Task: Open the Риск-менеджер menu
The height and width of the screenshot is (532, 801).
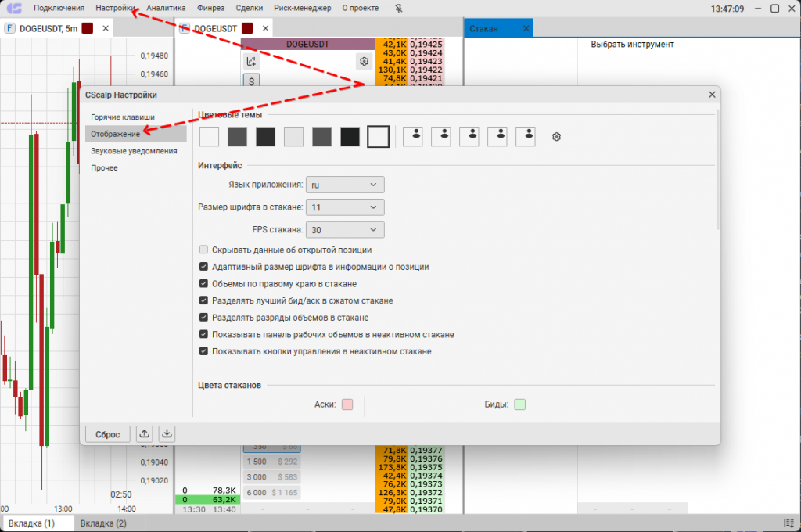Action: point(303,8)
